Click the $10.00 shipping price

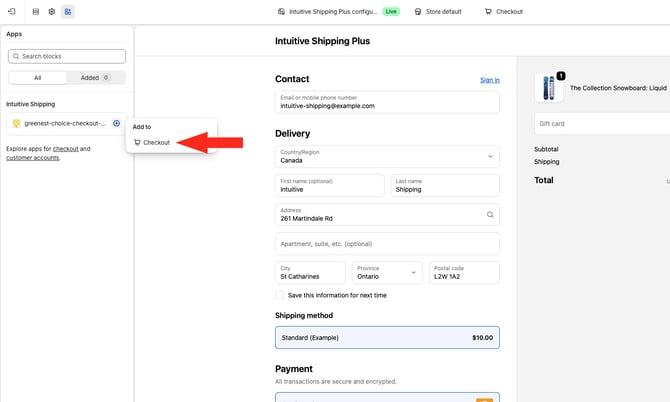click(x=482, y=337)
